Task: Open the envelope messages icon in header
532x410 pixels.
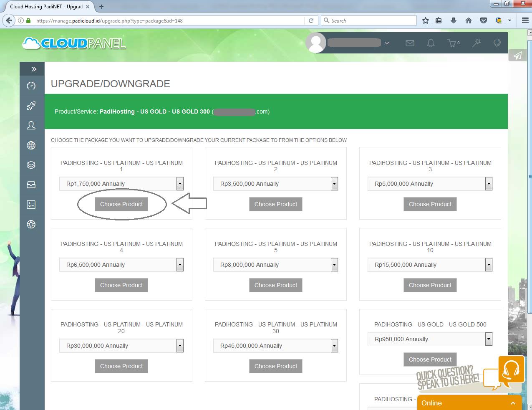Action: pos(410,43)
